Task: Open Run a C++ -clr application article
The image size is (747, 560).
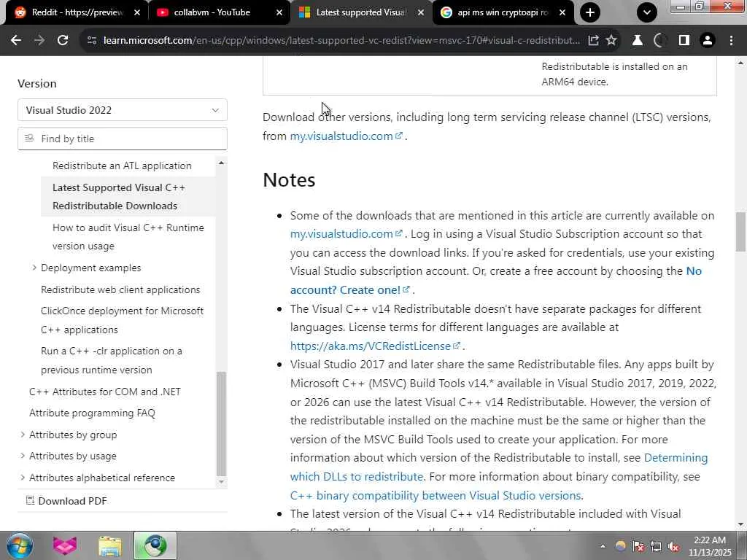Action: tap(112, 360)
